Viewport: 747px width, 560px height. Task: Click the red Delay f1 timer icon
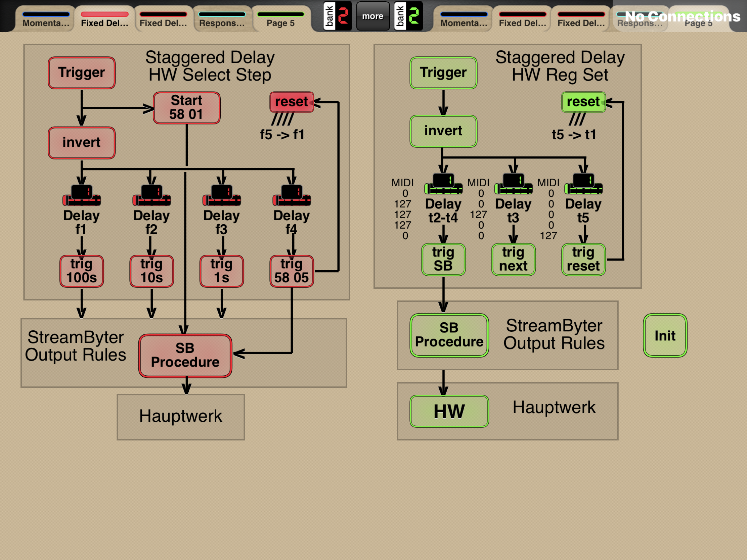[81, 195]
